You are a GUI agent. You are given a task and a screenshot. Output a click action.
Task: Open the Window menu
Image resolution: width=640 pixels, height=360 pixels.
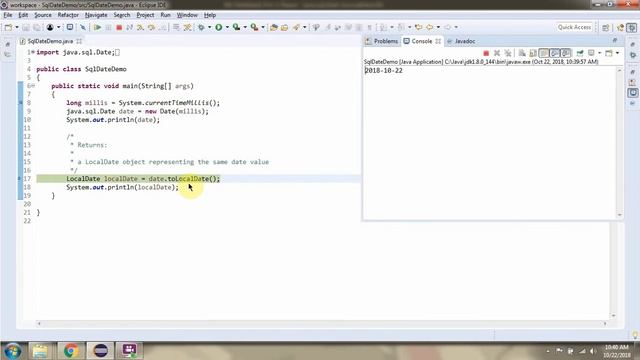tap(187, 15)
